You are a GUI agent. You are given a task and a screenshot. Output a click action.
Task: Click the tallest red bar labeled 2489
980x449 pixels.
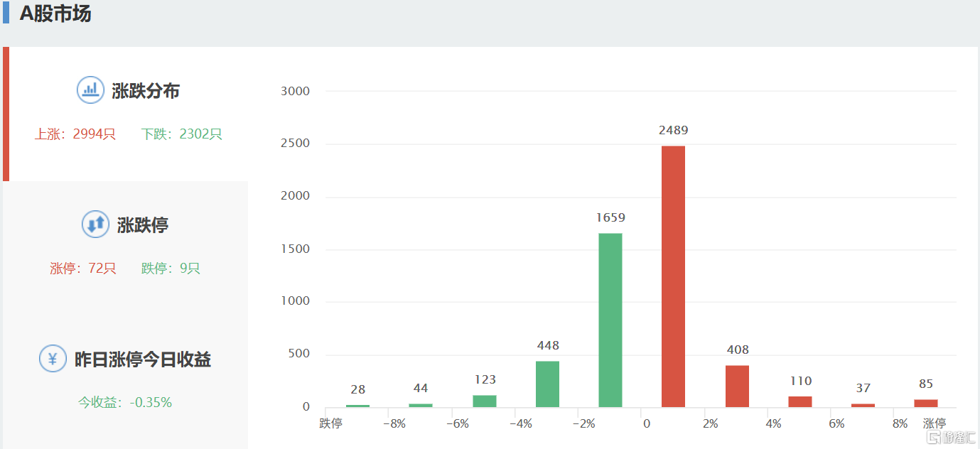[673, 276]
